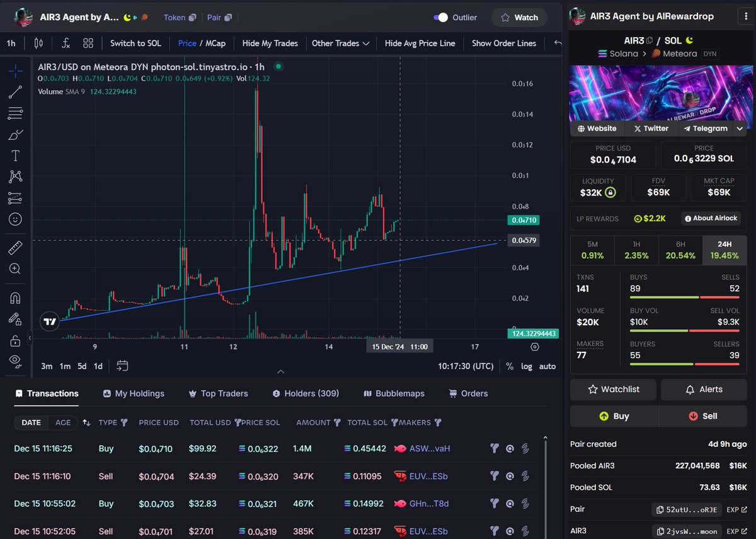This screenshot has height=539, width=756.
Task: Open the go-to-date calendar icon
Action: coord(122,366)
